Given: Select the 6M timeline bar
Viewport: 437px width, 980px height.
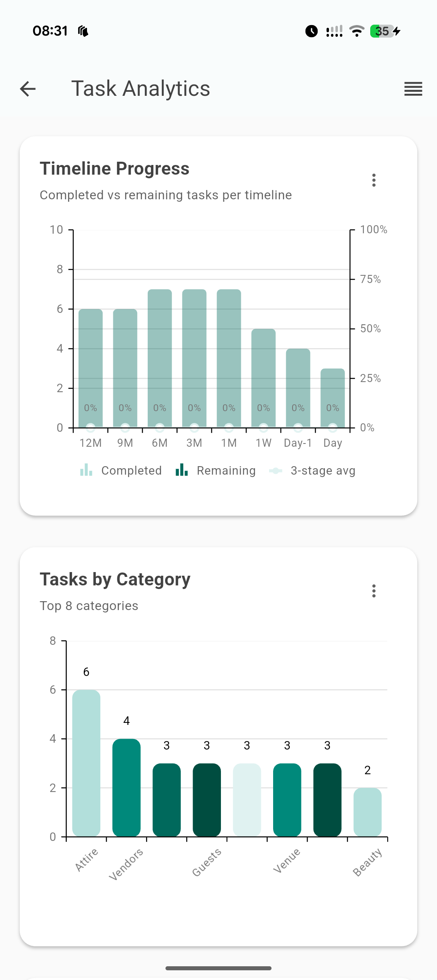Looking at the screenshot, I should click(x=160, y=358).
